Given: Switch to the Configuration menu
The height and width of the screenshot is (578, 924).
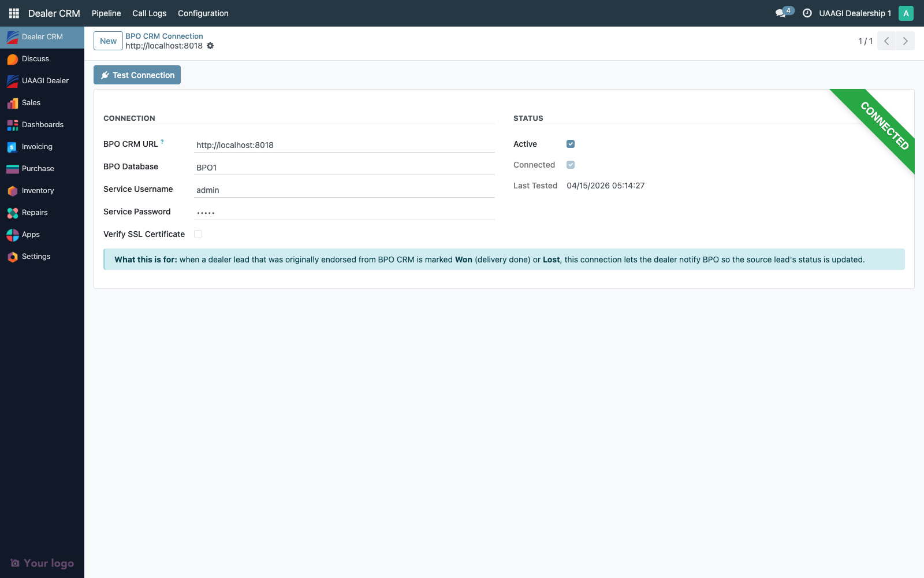Looking at the screenshot, I should pyautogui.click(x=203, y=13).
